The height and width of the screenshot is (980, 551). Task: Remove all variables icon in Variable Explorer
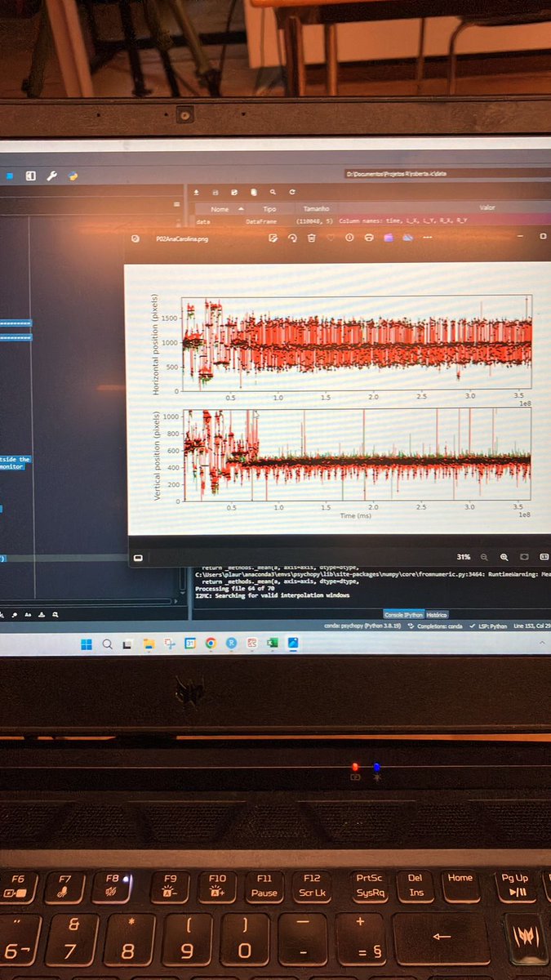pyautogui.click(x=253, y=192)
